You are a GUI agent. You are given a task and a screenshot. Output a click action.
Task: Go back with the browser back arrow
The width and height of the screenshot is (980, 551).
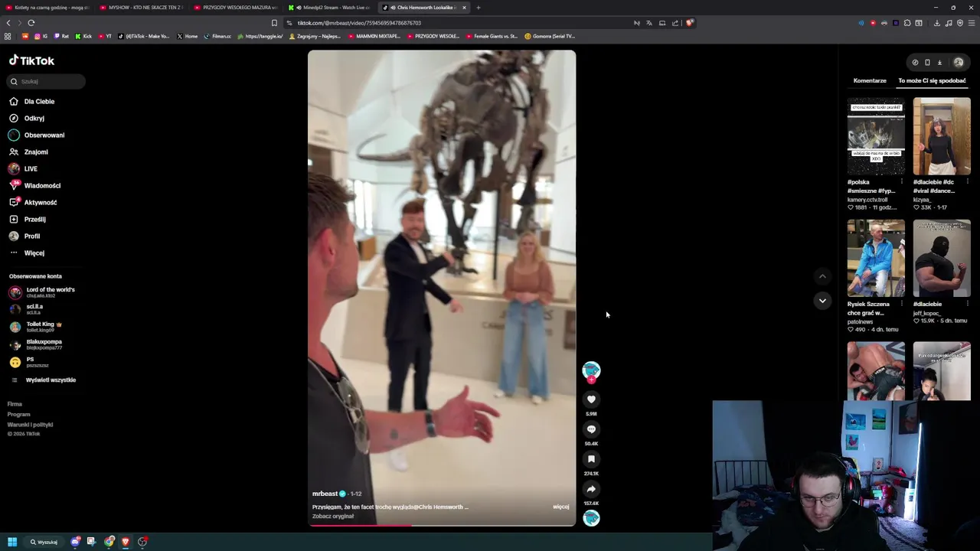pyautogui.click(x=8, y=23)
